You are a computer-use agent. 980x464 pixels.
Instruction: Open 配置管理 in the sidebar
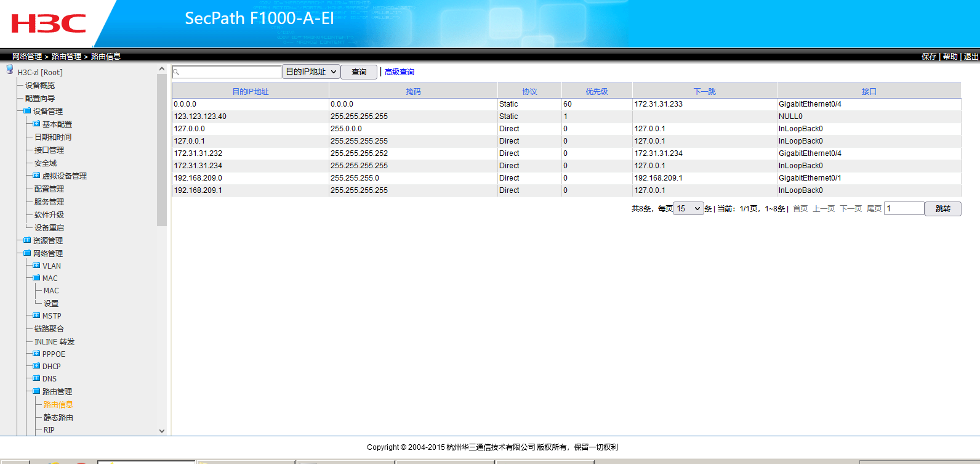(49, 189)
